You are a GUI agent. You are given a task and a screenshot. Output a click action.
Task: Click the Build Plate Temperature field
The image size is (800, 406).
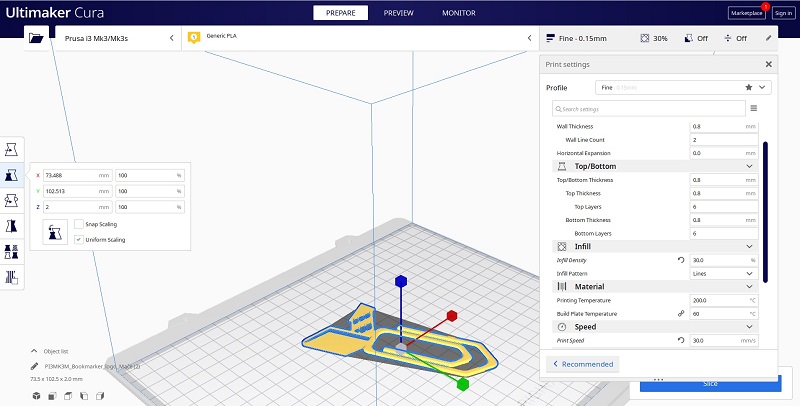pyautogui.click(x=723, y=314)
